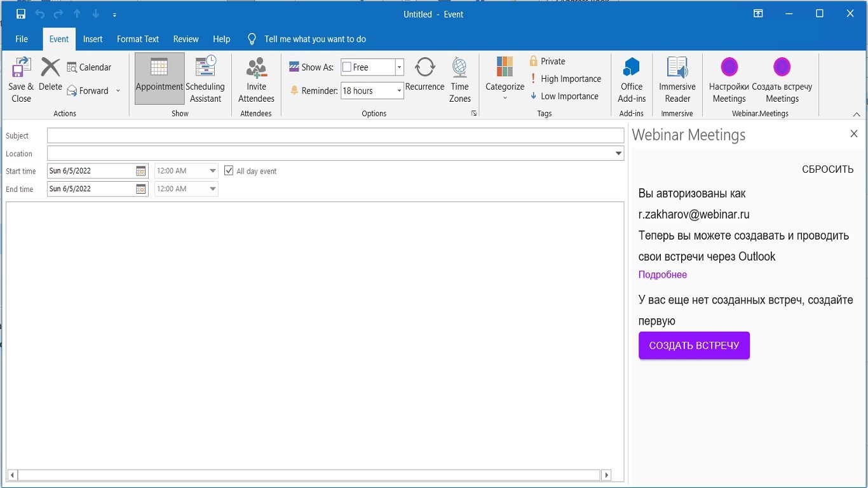Click the Subject field
Screen dimensions: 868x488
pyautogui.click(x=336, y=135)
